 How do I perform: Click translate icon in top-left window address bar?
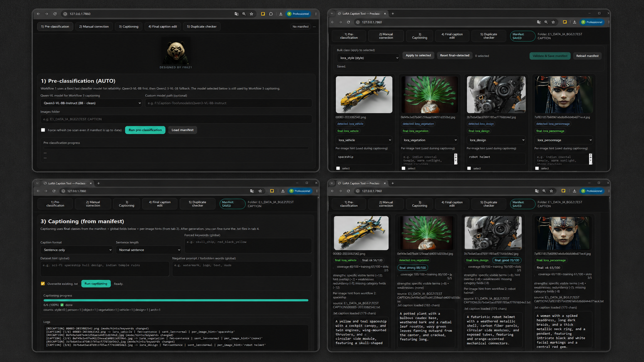coord(236,14)
